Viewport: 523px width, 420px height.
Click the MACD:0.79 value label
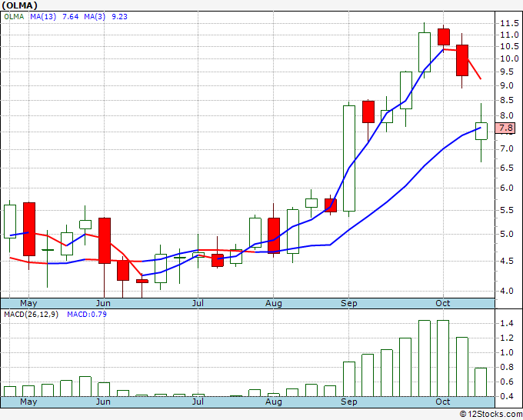(x=87, y=315)
